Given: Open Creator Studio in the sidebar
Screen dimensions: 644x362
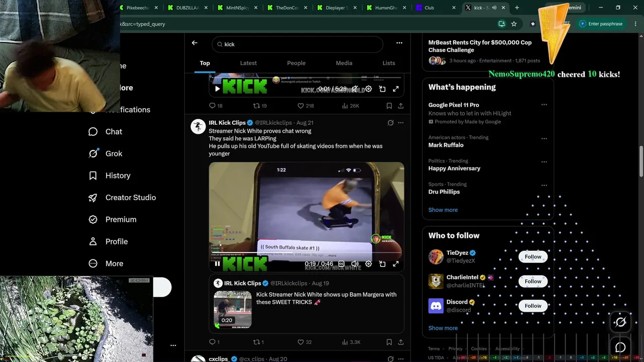Looking at the screenshot, I should click(x=122, y=198).
